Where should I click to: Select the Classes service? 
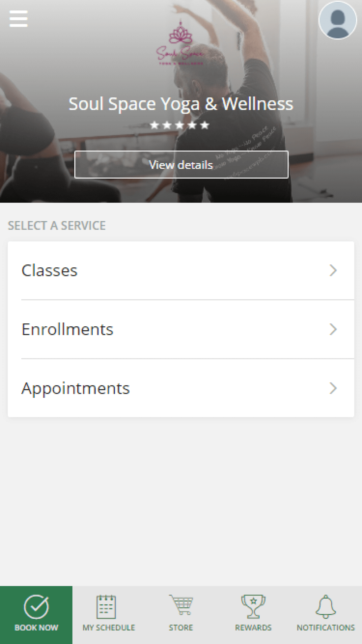(50, 271)
